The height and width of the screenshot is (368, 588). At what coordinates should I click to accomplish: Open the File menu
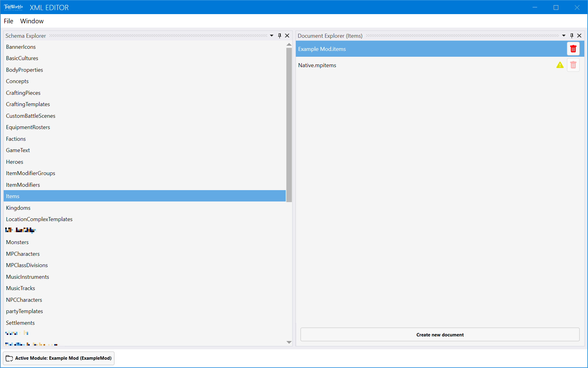click(x=8, y=21)
